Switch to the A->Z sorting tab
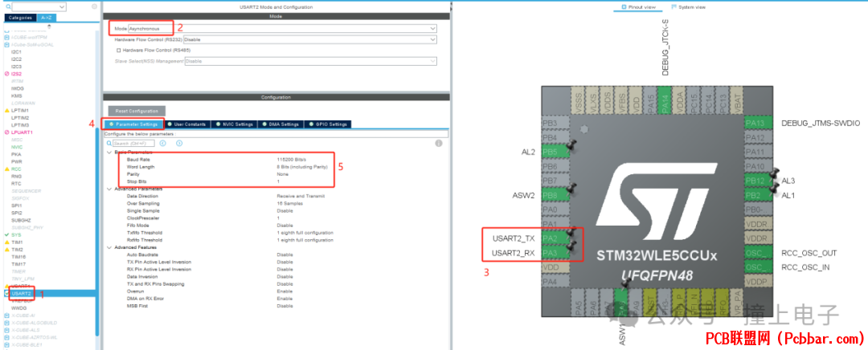This screenshot has width=868, height=350. [47, 18]
